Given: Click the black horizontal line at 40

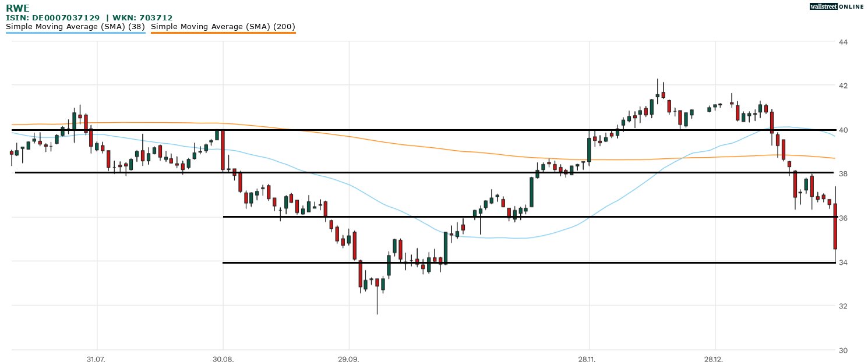Looking at the screenshot, I should coord(408,130).
